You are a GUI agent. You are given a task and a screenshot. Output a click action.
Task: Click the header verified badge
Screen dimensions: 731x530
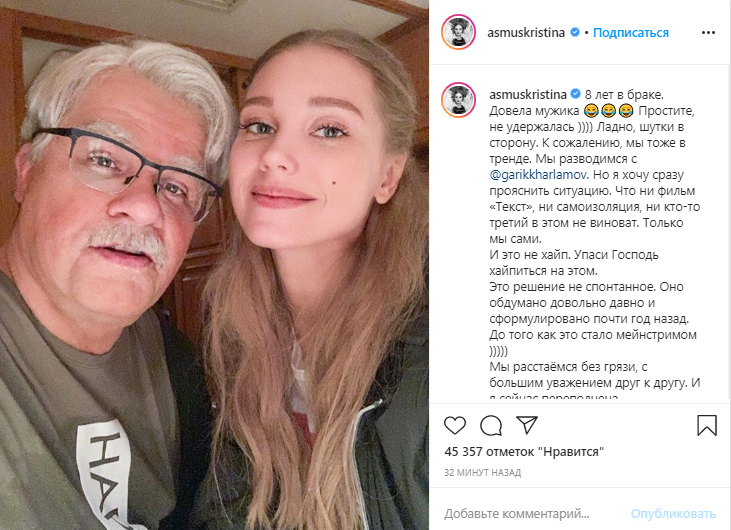point(575,32)
